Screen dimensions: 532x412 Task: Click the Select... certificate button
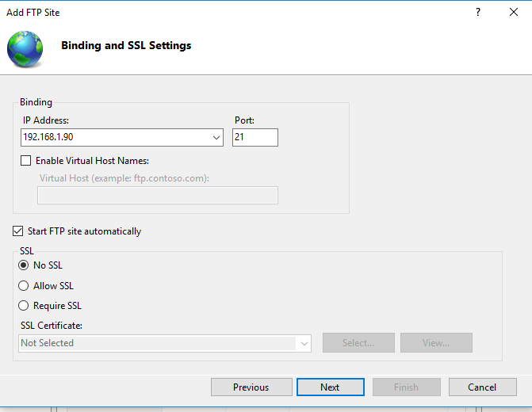coord(358,343)
